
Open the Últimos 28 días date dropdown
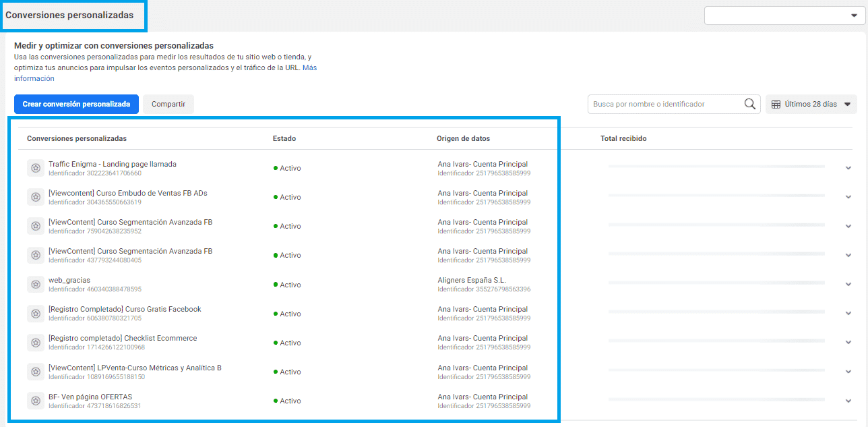811,104
